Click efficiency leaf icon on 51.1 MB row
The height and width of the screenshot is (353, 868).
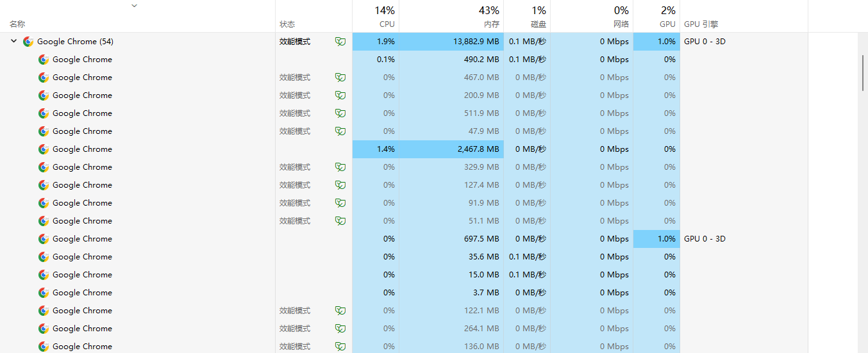pyautogui.click(x=340, y=220)
